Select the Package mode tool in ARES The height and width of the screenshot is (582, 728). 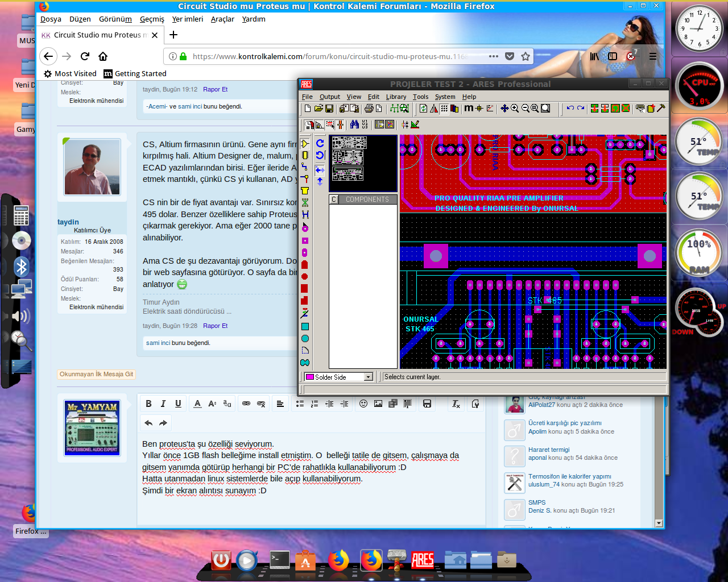coord(305,155)
